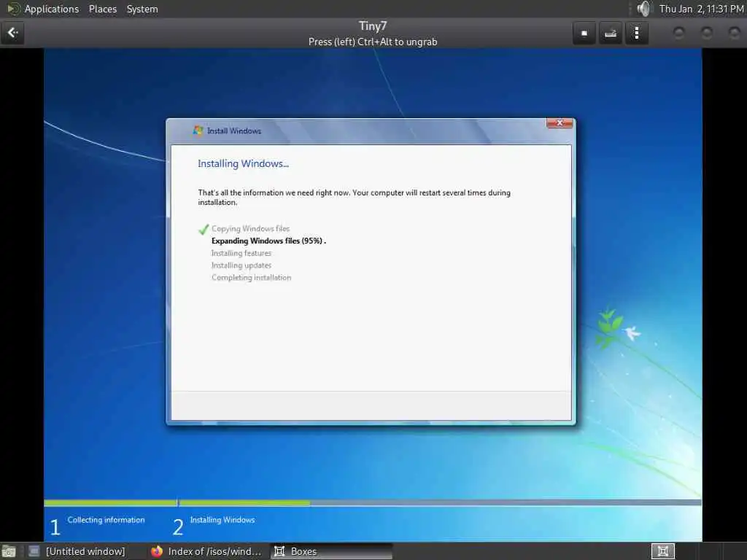Click the clock showing Thu Jan 2, 11:31 PM

701,9
